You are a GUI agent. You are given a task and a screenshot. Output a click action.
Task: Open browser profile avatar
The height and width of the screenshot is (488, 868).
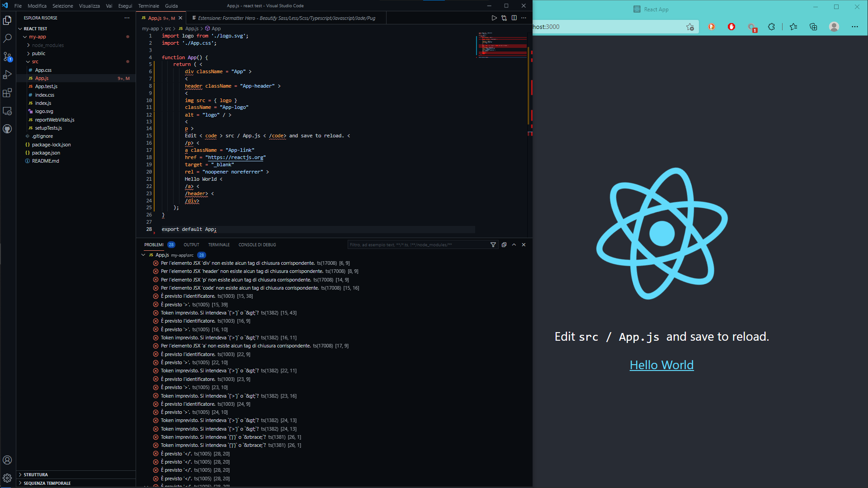[834, 27]
